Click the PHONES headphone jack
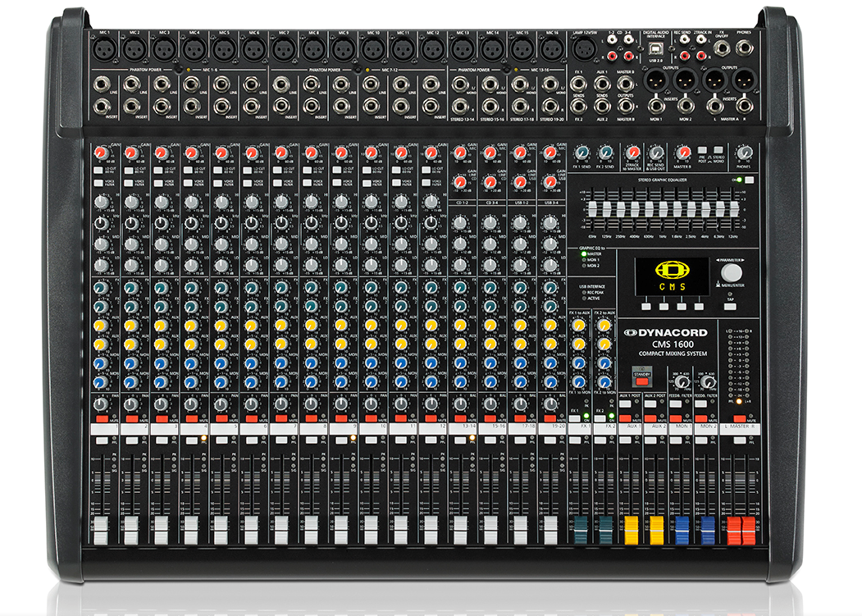862x616 pixels. pyautogui.click(x=745, y=48)
